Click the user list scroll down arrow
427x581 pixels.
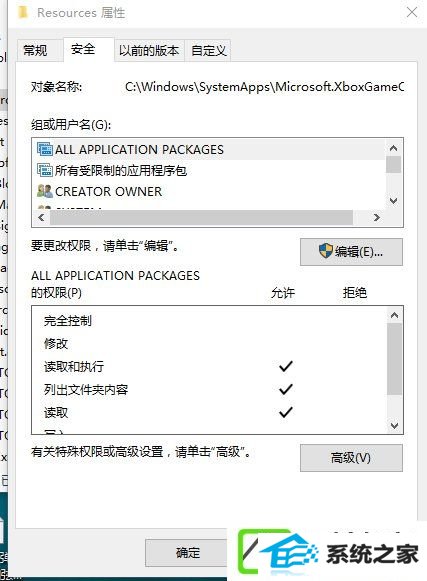394,201
